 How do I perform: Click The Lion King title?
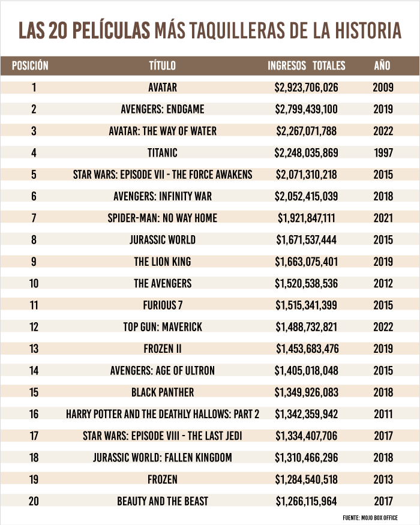pos(163,262)
